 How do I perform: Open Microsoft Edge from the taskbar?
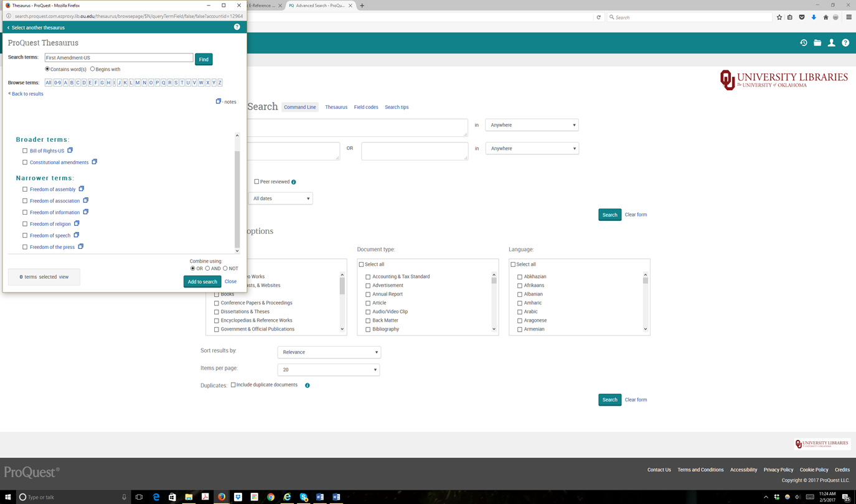tap(156, 497)
